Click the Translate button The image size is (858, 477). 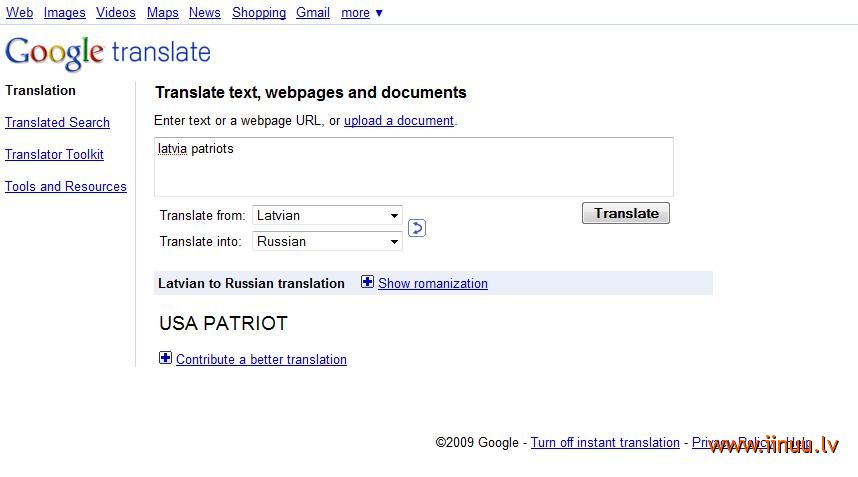[x=625, y=213]
